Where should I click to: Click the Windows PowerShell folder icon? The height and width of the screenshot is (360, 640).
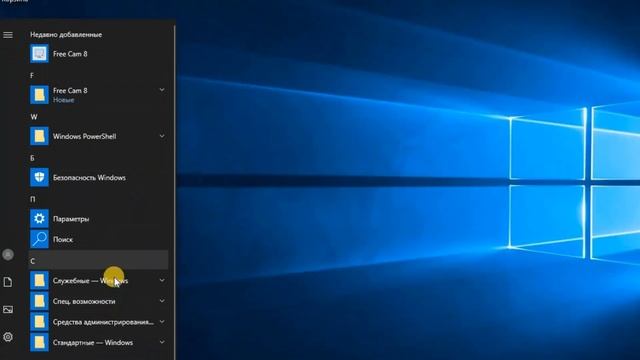[39, 136]
